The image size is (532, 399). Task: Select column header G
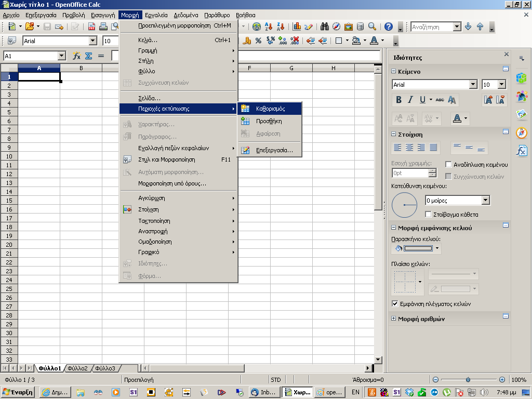pos(291,68)
